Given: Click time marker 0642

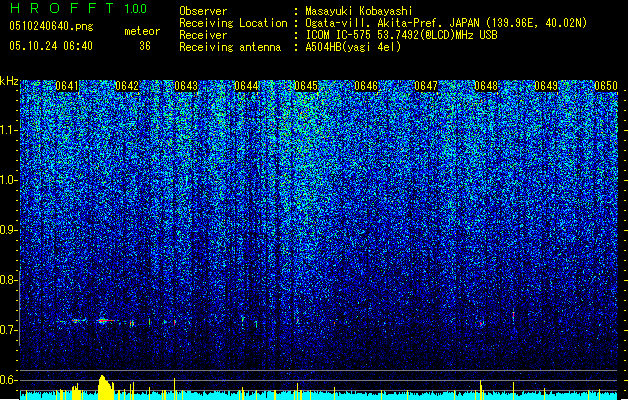Looking at the screenshot, I should point(127,86).
